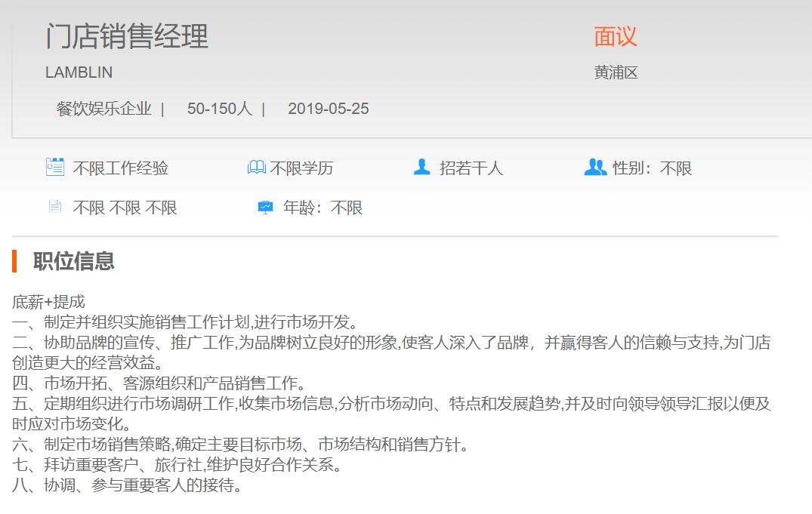Click the 年龄：不限 text
This screenshot has width=812, height=514.
click(323, 208)
